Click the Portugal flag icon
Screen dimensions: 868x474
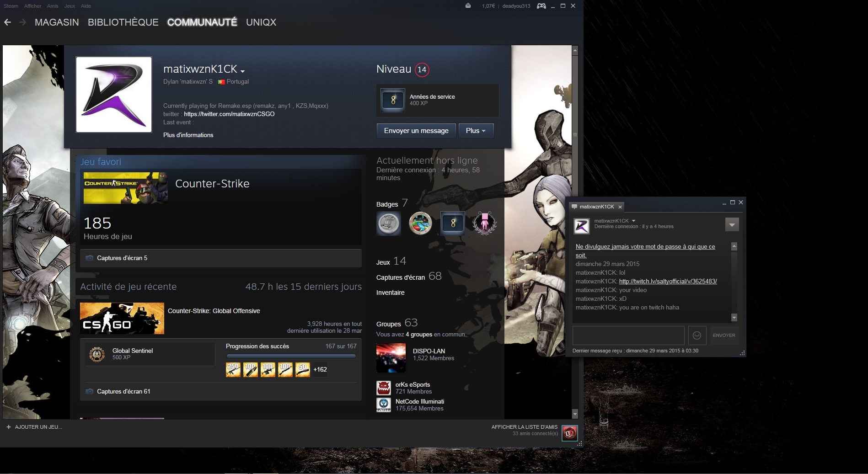(221, 82)
